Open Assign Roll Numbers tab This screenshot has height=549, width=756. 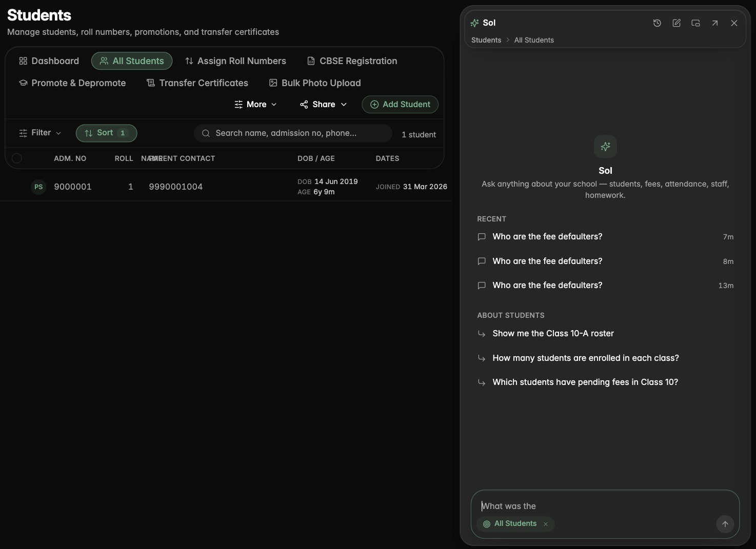pyautogui.click(x=235, y=61)
